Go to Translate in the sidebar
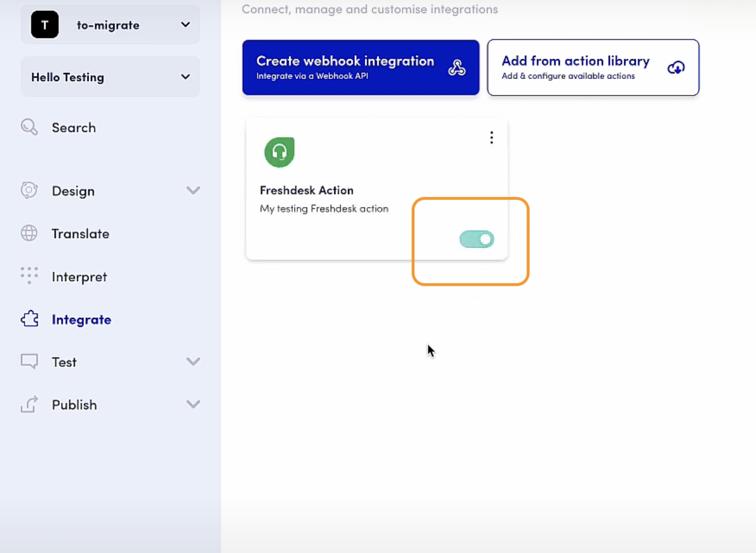 [x=80, y=233]
